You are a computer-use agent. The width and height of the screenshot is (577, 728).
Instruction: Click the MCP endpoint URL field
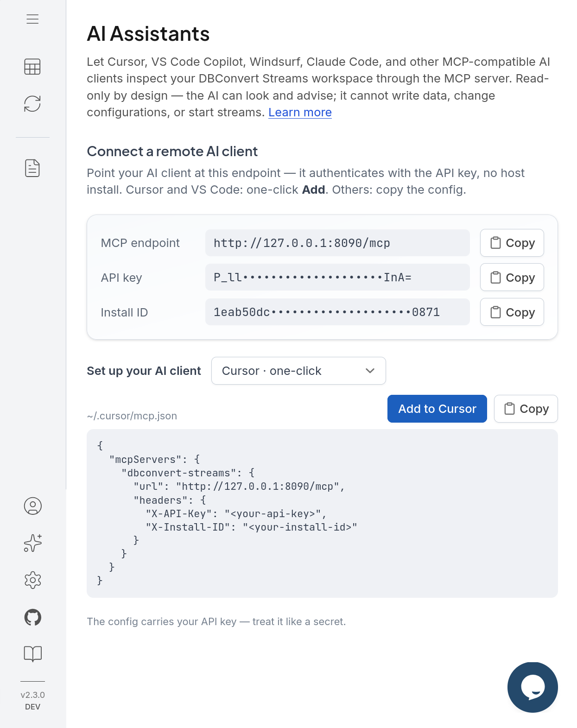[x=337, y=243]
